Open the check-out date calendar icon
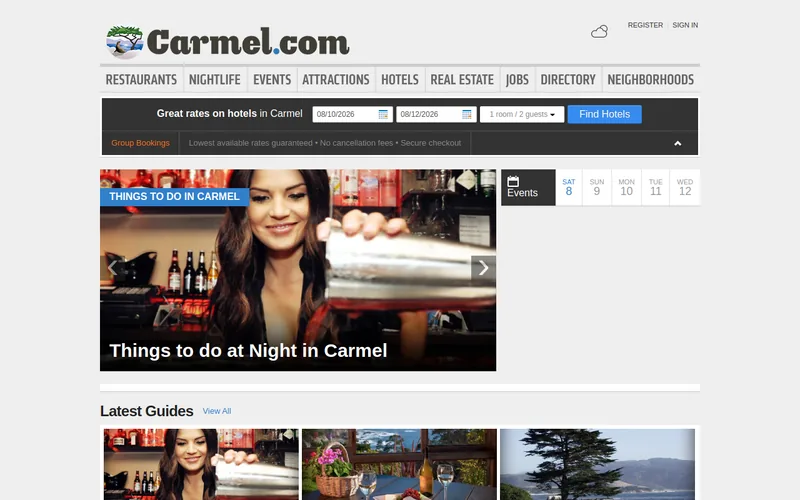Image resolution: width=800 pixels, height=500 pixels. (x=466, y=114)
